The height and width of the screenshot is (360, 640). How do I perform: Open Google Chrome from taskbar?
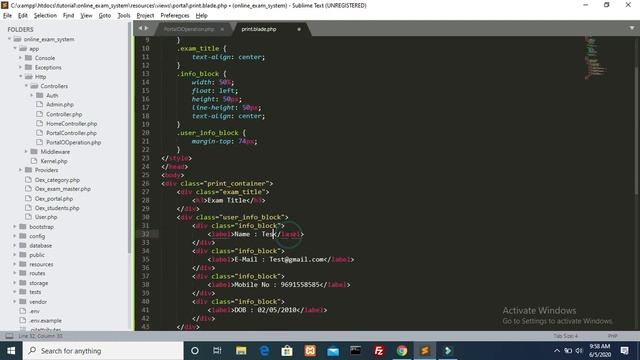402,351
